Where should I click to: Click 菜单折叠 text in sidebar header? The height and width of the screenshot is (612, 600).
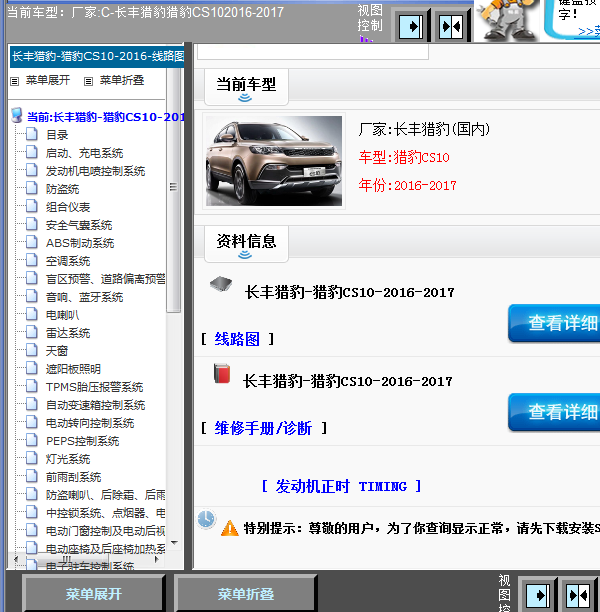pos(122,80)
